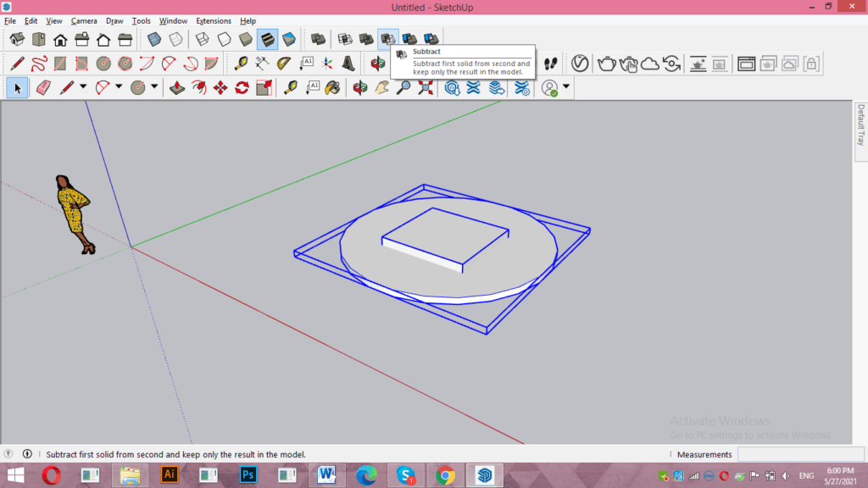Open the sign-in account dropdown
Viewport: 868px width, 488px height.
(566, 86)
